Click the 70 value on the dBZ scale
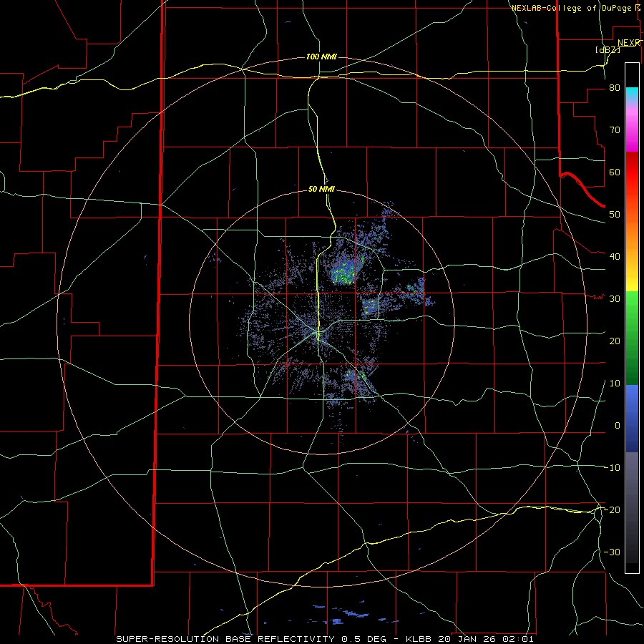The width and height of the screenshot is (644, 644). [615, 130]
